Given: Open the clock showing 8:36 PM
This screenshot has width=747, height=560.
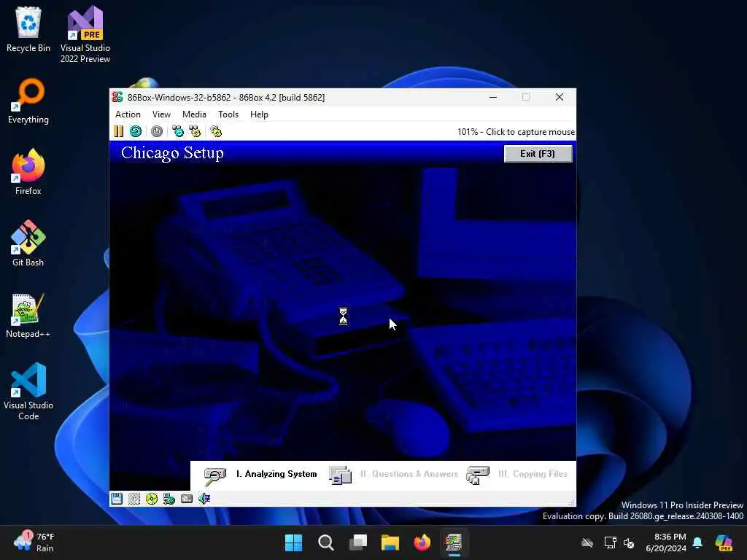Looking at the screenshot, I should click(x=667, y=542).
